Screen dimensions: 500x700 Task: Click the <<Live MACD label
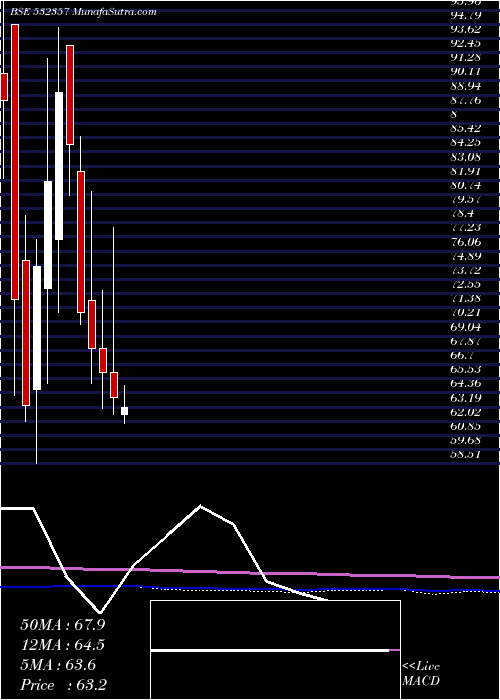421,674
